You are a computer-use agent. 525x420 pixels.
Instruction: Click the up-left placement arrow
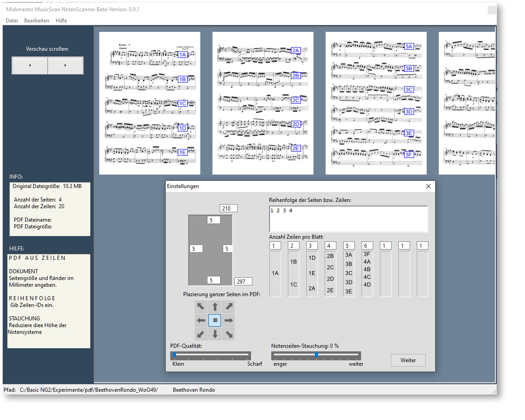201,307
